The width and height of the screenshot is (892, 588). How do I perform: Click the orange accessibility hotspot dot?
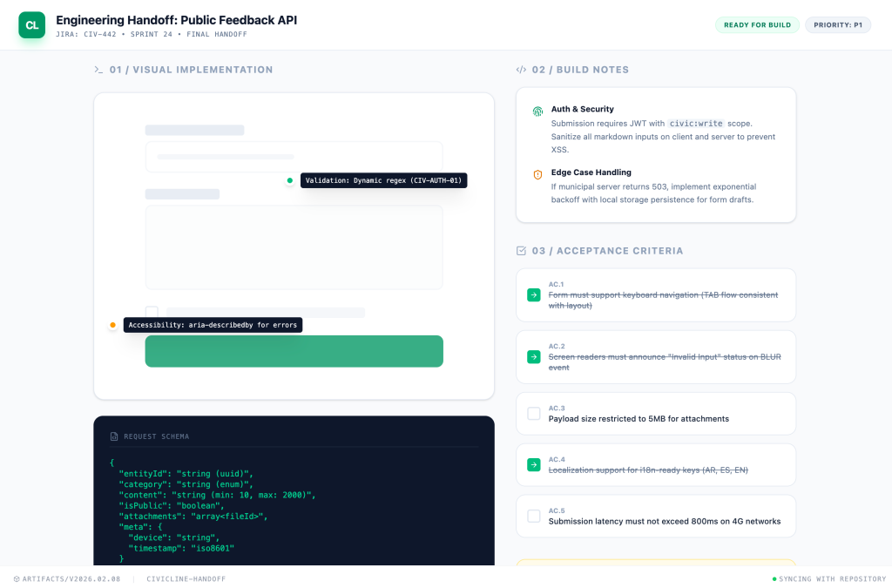[112, 325]
